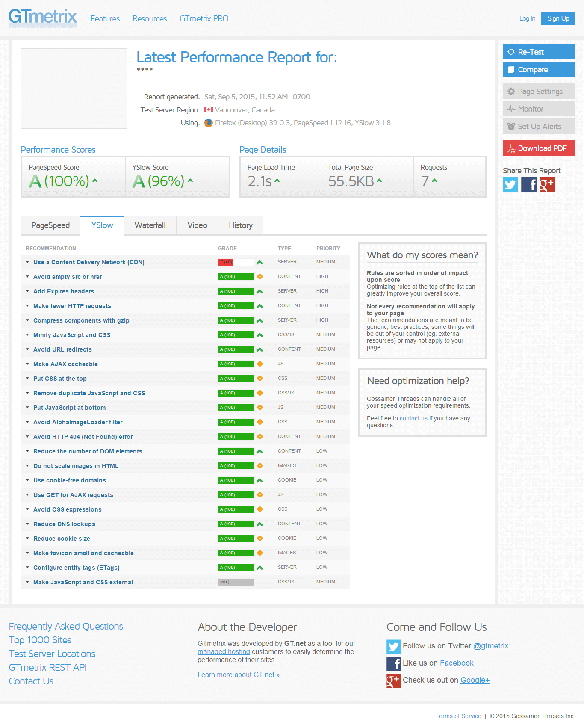Click the Re-Test button
Image resolution: width=584 pixels, height=728 pixels.
click(x=539, y=52)
